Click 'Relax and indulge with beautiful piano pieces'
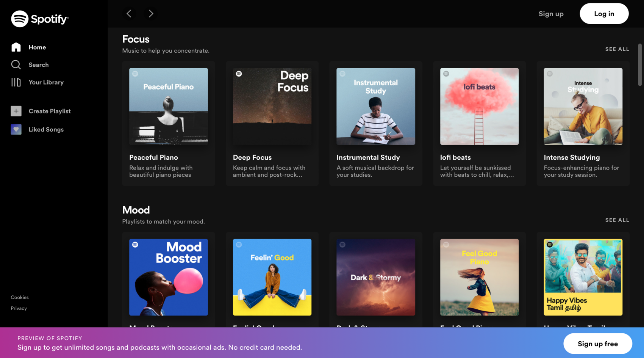The height and width of the screenshot is (358, 644). coord(161,171)
